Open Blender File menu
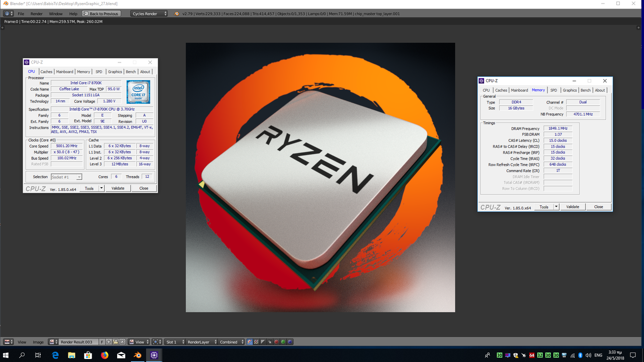 [21, 14]
